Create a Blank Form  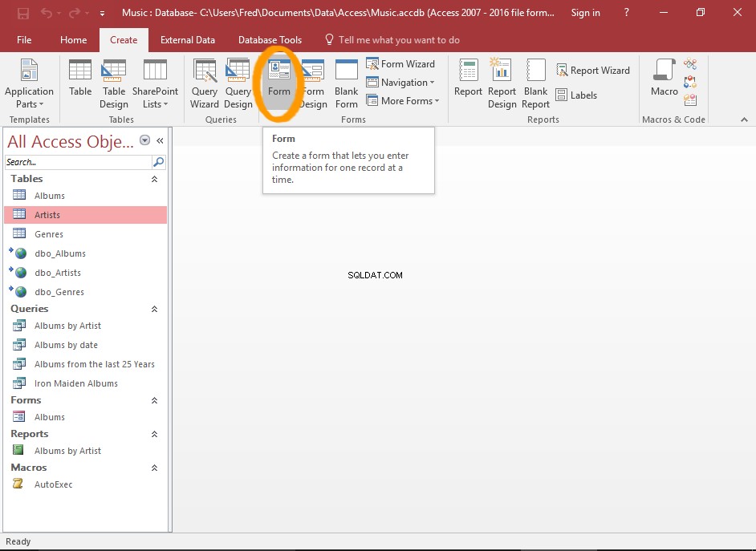(346, 83)
